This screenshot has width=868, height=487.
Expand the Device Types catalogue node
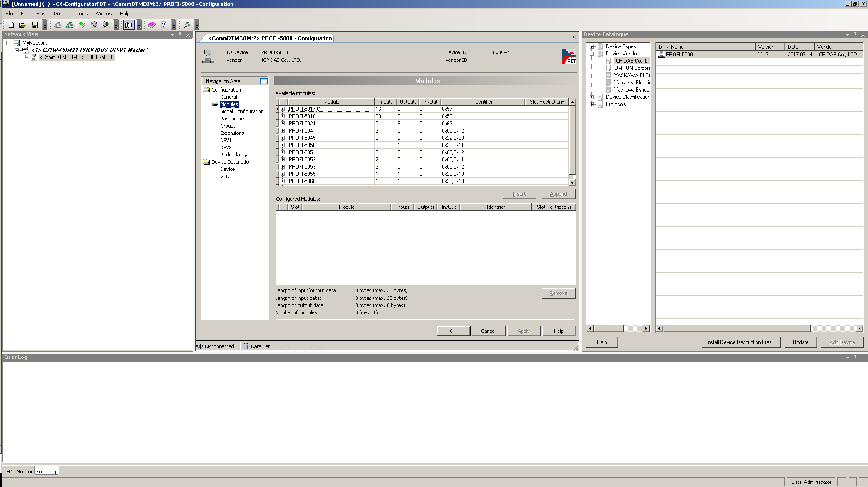[x=591, y=46]
